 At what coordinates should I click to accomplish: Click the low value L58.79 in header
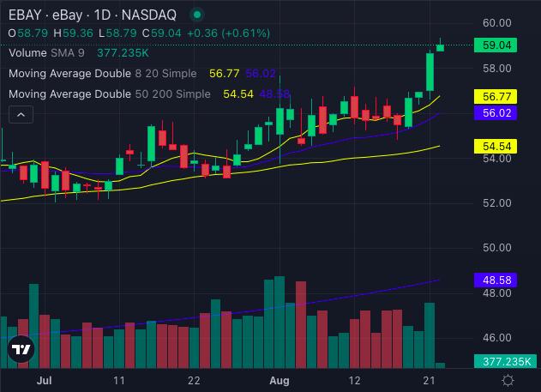tap(117, 33)
